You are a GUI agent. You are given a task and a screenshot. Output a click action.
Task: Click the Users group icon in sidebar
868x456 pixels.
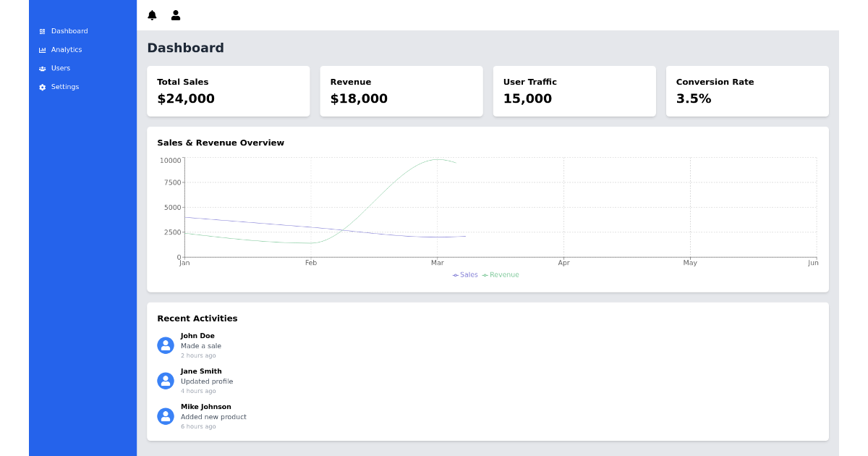(42, 69)
